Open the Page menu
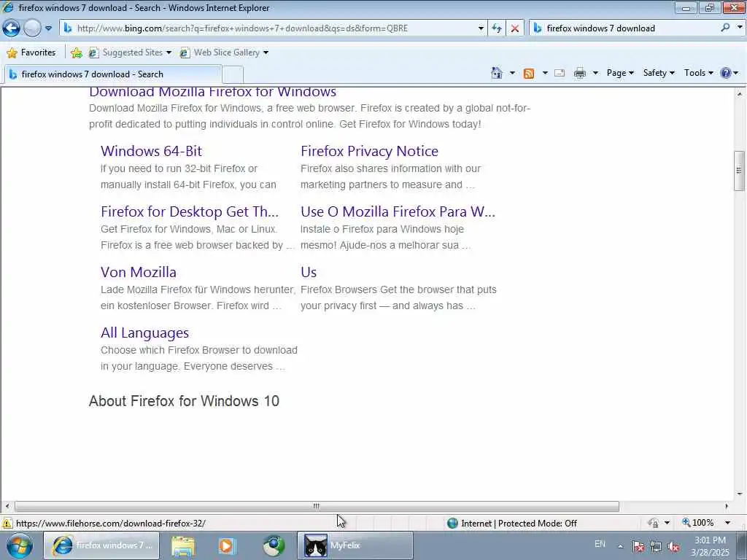 coord(620,73)
